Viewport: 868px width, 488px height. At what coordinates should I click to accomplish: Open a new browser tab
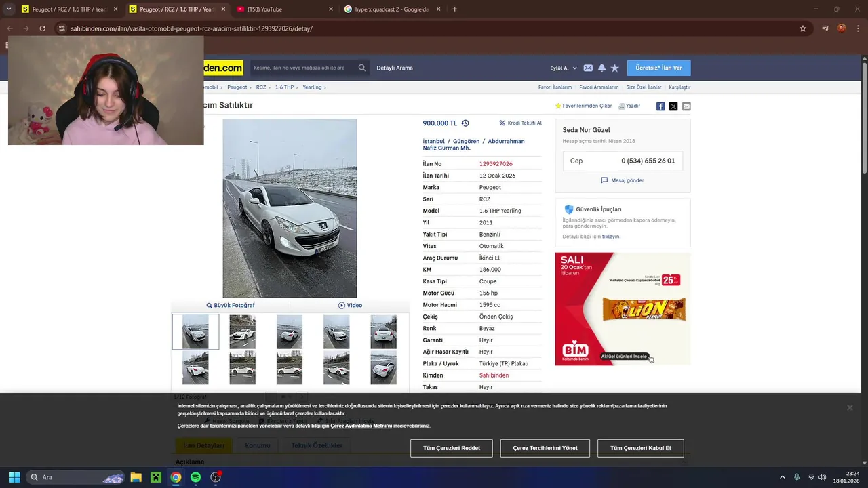pos(454,9)
